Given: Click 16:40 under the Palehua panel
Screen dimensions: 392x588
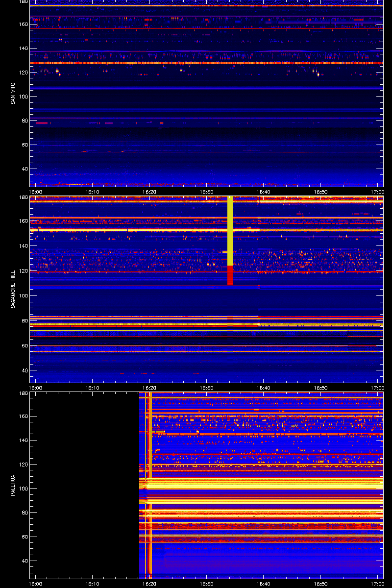Looking at the screenshot, I should [x=264, y=584].
